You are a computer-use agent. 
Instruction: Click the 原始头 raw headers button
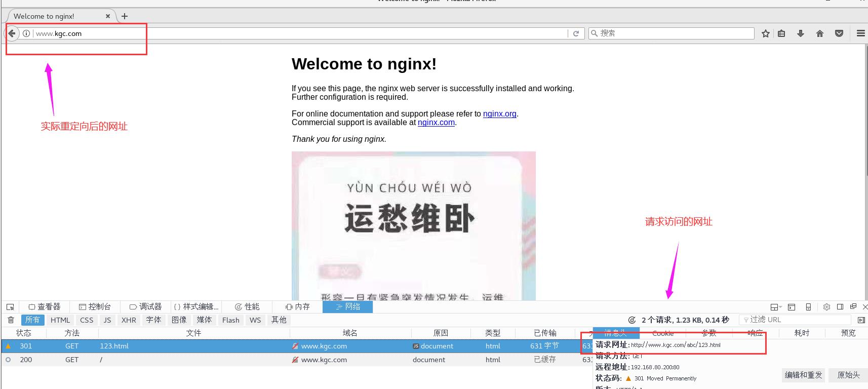[848, 375]
